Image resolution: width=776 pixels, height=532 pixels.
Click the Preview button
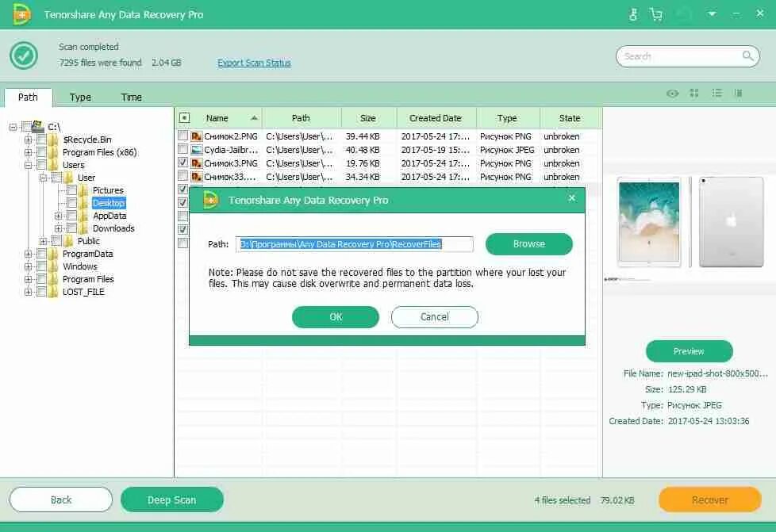pyautogui.click(x=689, y=351)
